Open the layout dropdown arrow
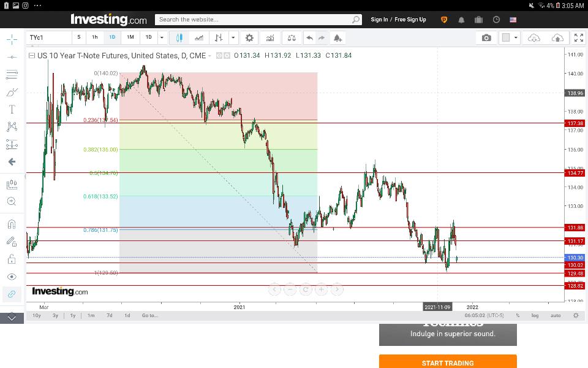 [x=516, y=37]
